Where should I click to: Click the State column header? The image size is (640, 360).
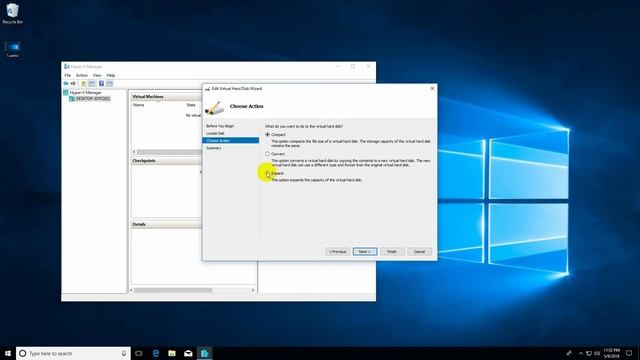(191, 105)
